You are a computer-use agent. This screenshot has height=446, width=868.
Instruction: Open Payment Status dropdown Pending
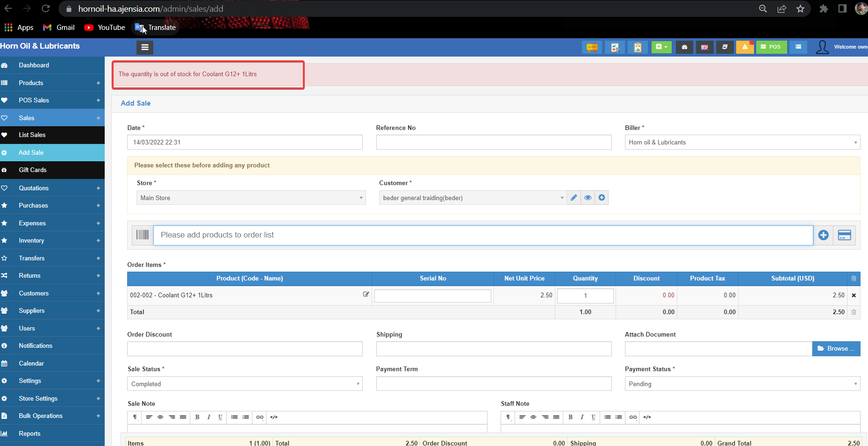742,384
